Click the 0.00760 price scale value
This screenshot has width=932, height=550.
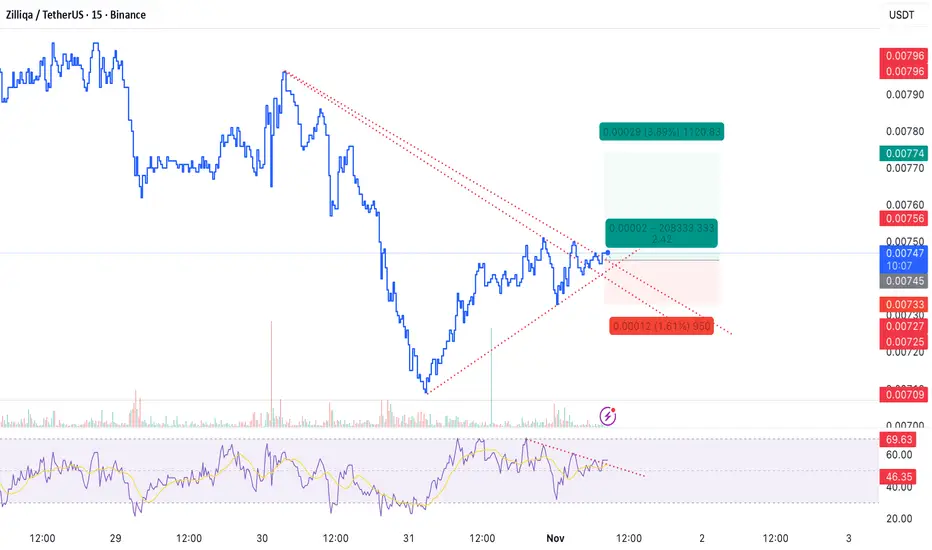905,205
